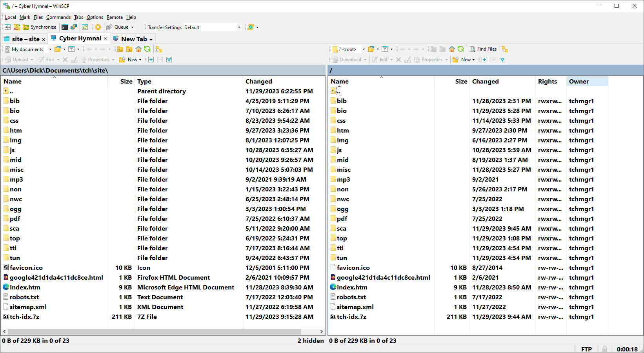Click the Preferences gear icon
Image resolution: width=644 pixels, height=353 pixels.
pos(98,27)
